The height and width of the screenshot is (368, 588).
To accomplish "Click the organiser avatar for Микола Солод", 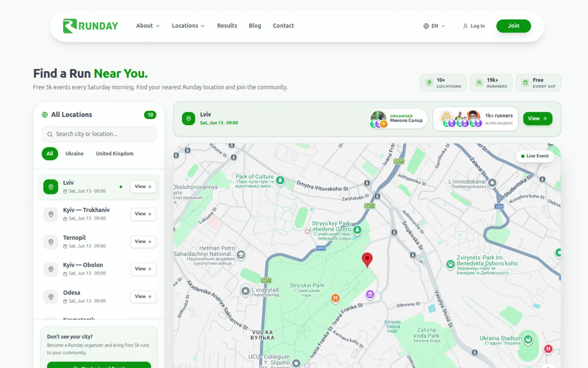I will [x=379, y=119].
